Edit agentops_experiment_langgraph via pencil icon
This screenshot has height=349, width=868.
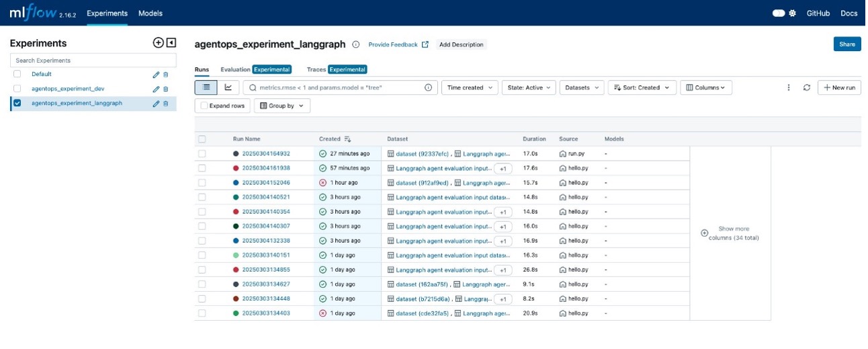(157, 104)
